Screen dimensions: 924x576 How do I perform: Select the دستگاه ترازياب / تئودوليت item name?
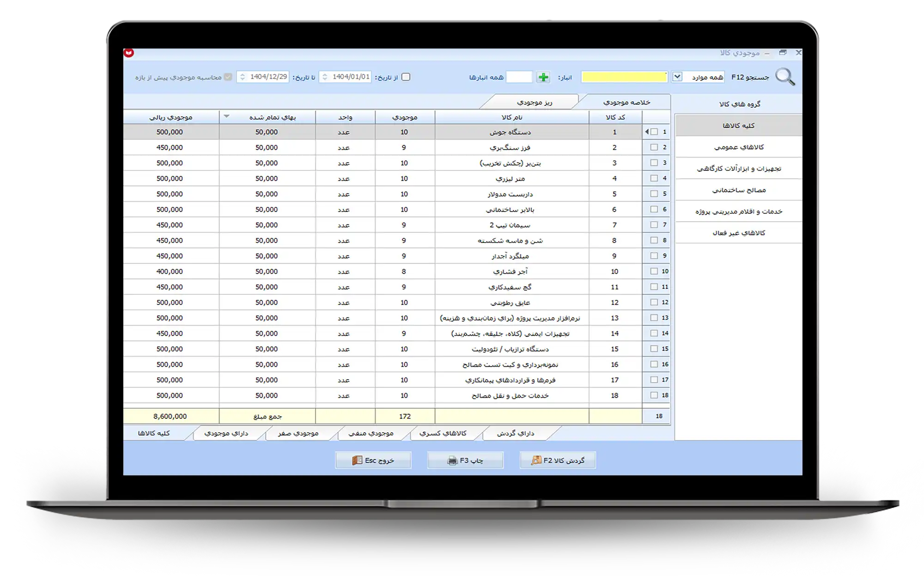click(510, 349)
